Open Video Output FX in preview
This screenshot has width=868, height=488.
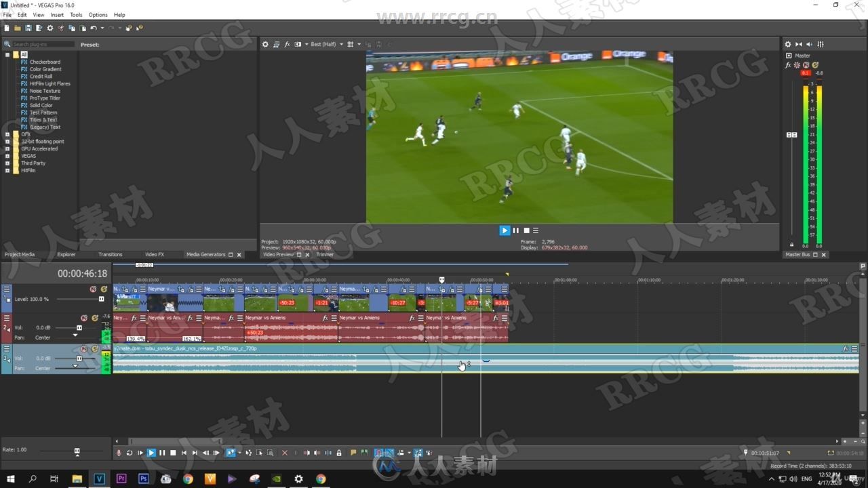tap(287, 44)
